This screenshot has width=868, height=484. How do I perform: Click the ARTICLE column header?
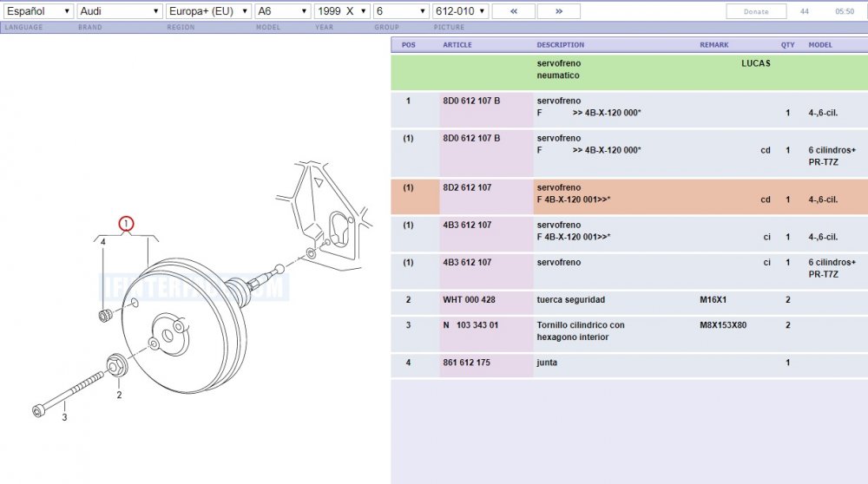(457, 45)
